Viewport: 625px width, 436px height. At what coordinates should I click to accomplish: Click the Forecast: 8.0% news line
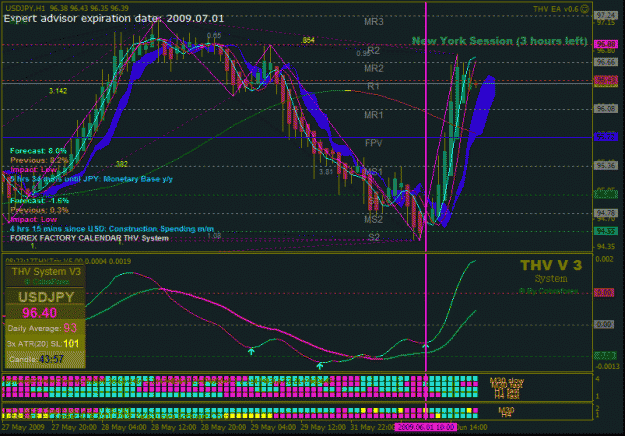[x=38, y=151]
